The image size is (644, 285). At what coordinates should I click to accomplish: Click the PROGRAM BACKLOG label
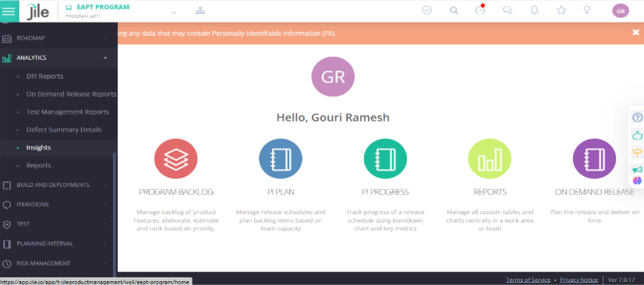pyautogui.click(x=176, y=192)
